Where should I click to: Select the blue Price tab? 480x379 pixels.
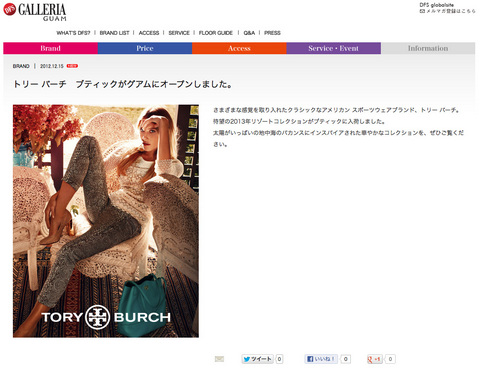tap(145, 48)
